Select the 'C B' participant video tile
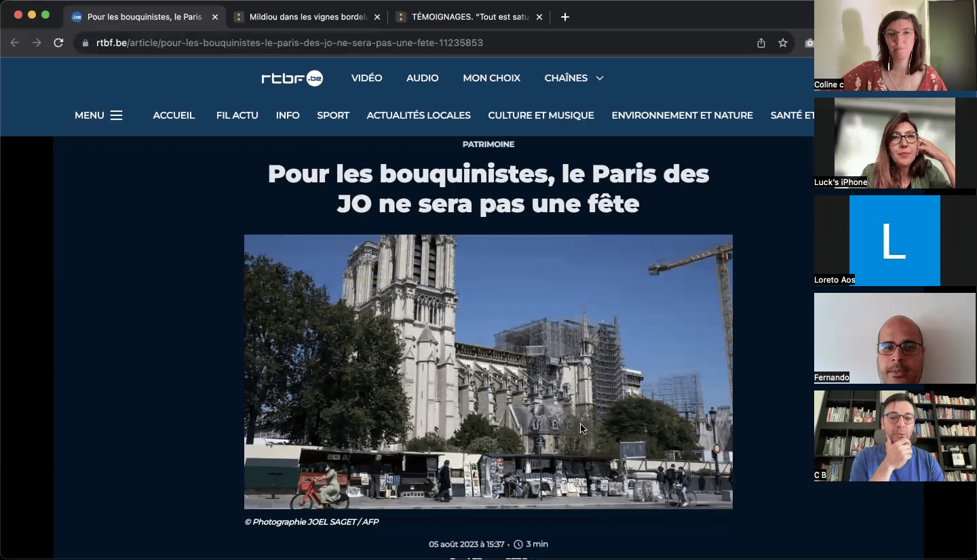This screenshot has height=560, width=977. coord(895,436)
